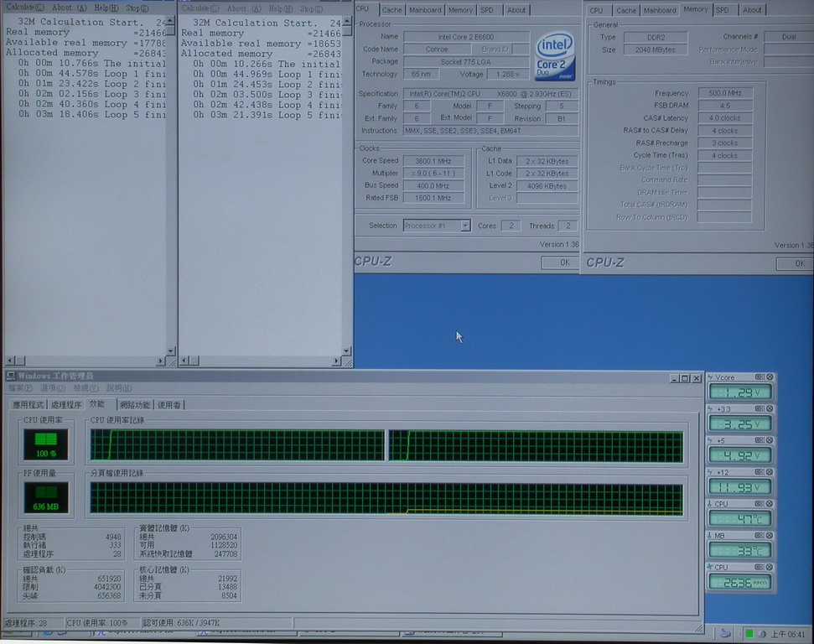Click left arrow of right SuperPi horizontal scrollbar
Viewport: 814px width, 644px height.
[x=184, y=361]
